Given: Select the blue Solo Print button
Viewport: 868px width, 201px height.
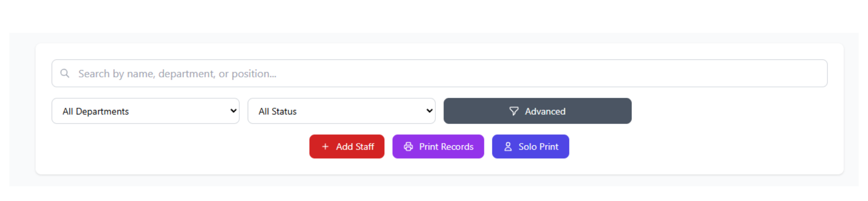Looking at the screenshot, I should (530, 147).
